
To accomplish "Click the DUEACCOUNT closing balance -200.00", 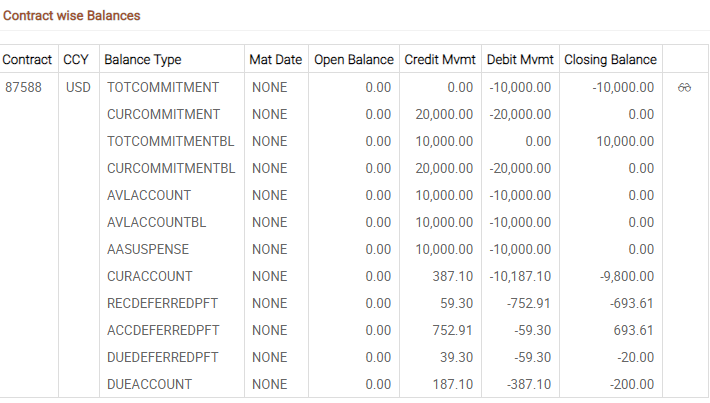I will point(632,384).
